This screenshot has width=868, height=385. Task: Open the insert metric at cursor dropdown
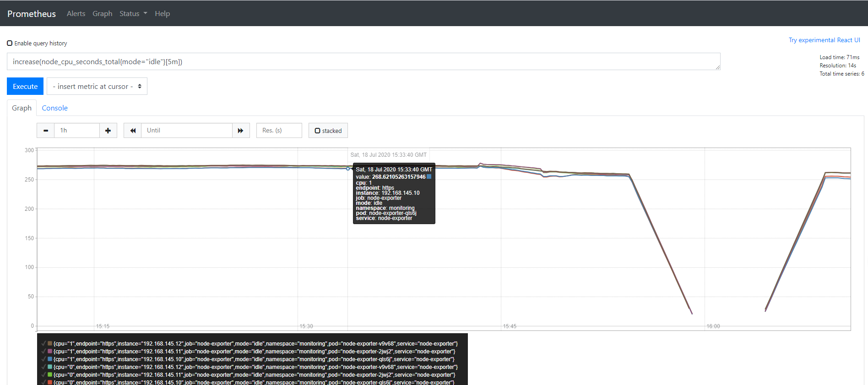point(97,86)
